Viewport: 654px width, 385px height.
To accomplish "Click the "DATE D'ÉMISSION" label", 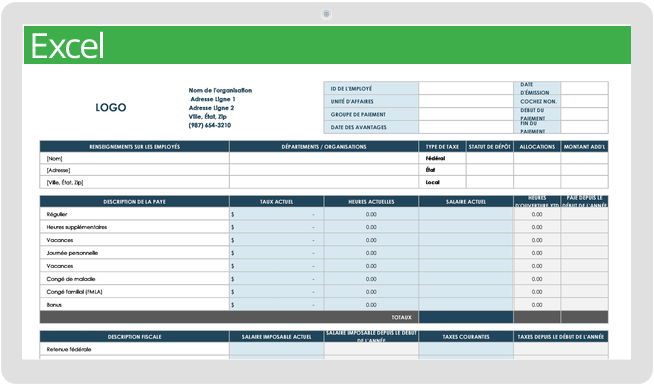I will tap(535, 88).
